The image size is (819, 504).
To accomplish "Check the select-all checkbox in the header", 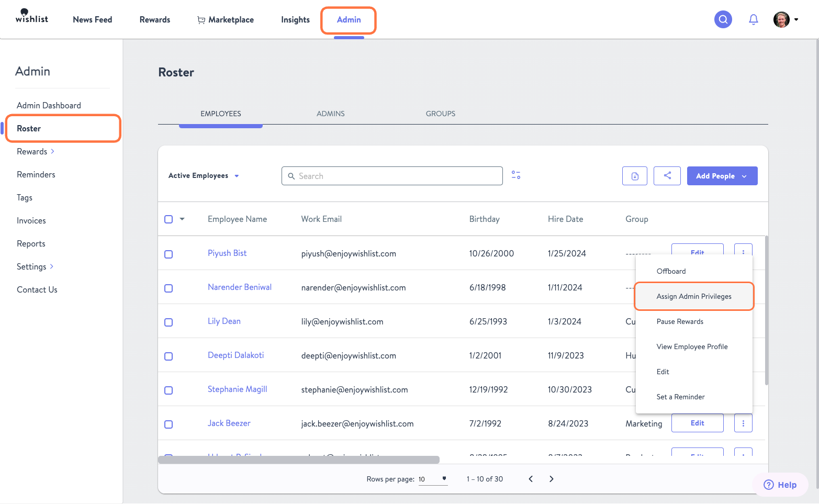I will point(169,219).
